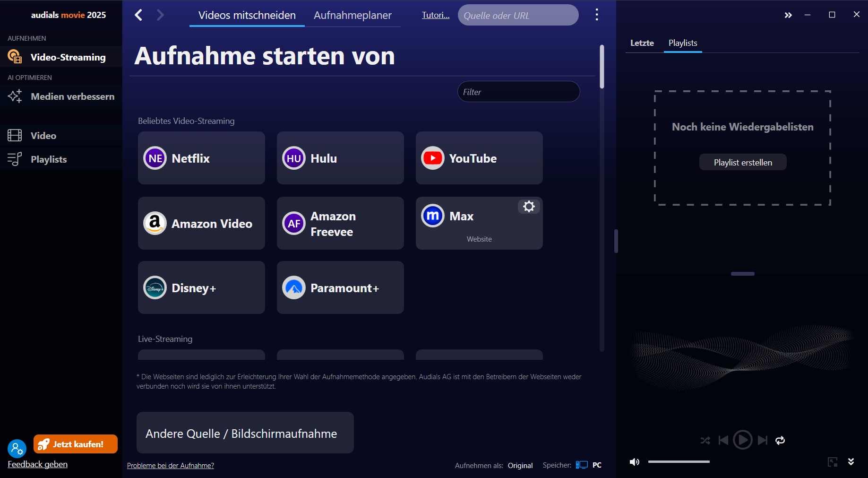This screenshot has height=478, width=868.
Task: Click the Medien verbessern sparkle icon
Action: (x=15, y=96)
